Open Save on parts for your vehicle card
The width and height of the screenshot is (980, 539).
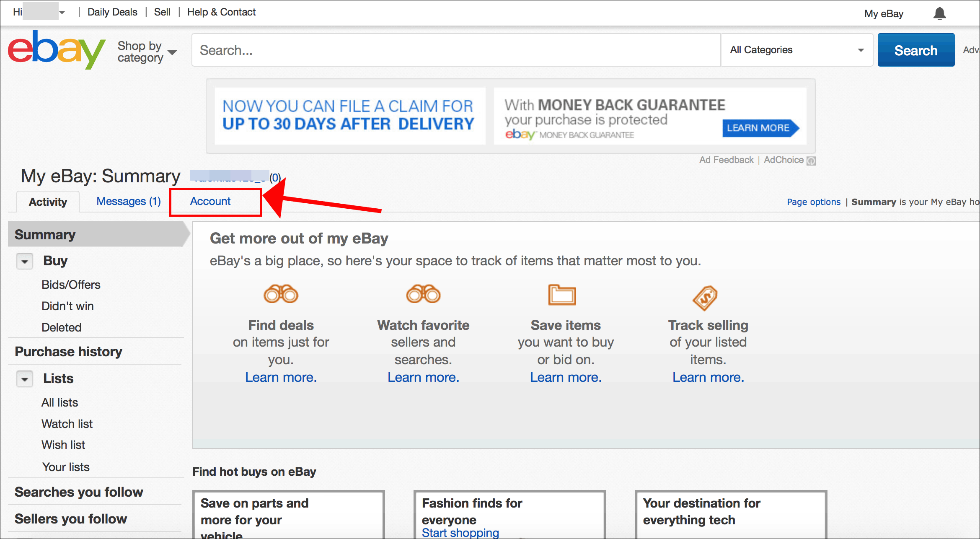[289, 515]
